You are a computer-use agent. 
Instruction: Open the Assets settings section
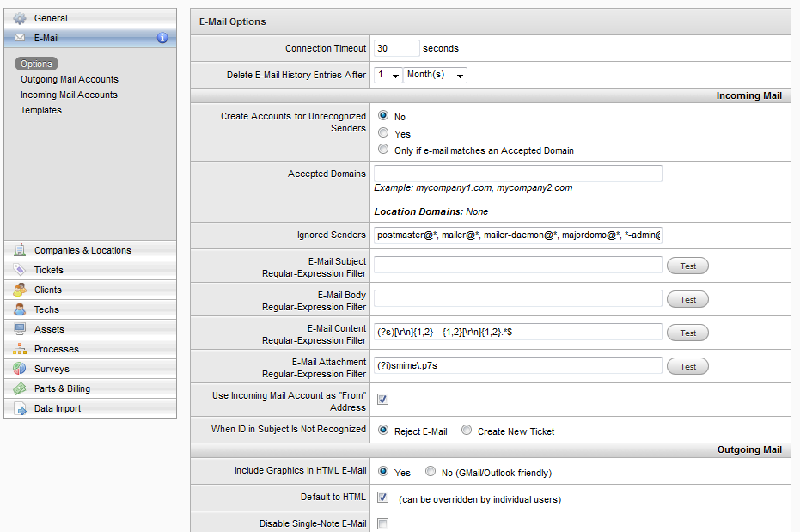click(90, 329)
